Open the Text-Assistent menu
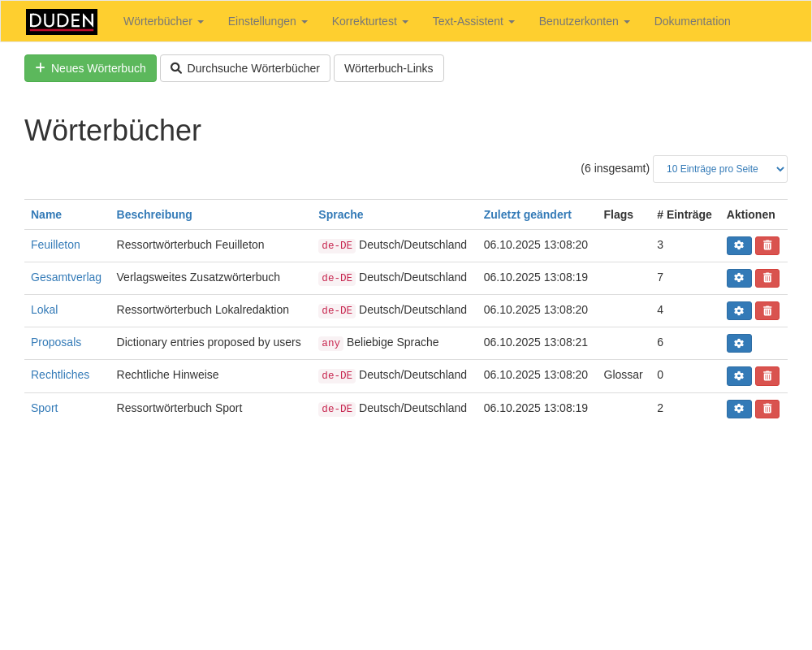 473,21
